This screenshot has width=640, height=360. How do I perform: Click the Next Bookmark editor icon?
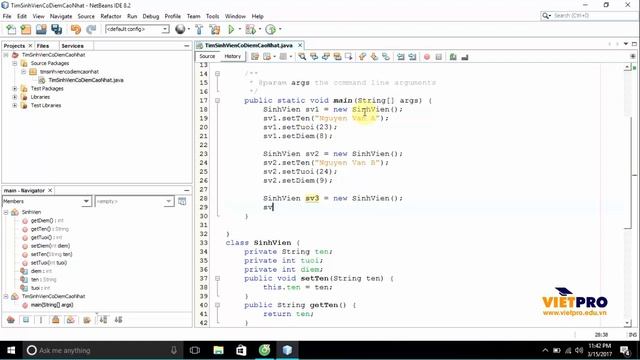[374, 57]
